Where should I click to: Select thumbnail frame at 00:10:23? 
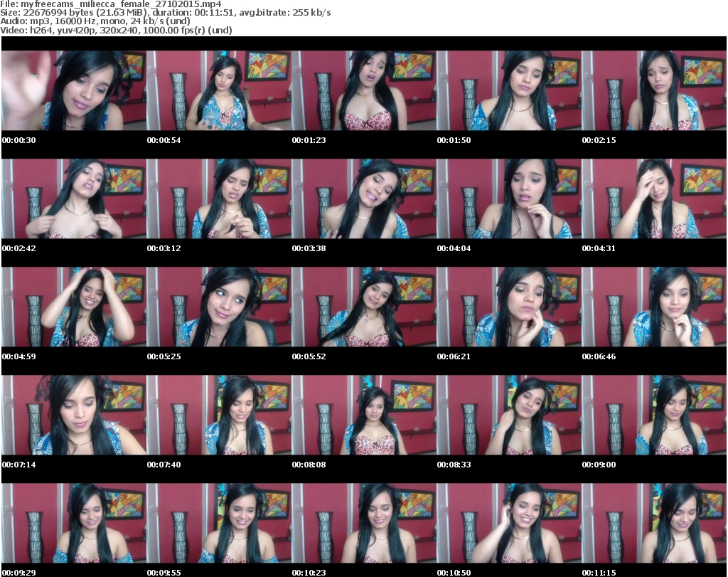(364, 524)
